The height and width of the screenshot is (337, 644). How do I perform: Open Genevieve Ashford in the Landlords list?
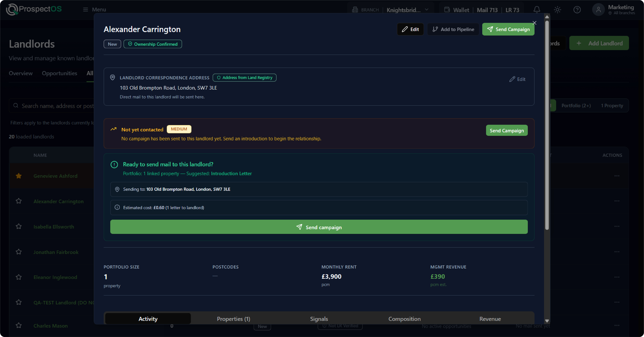[56, 176]
